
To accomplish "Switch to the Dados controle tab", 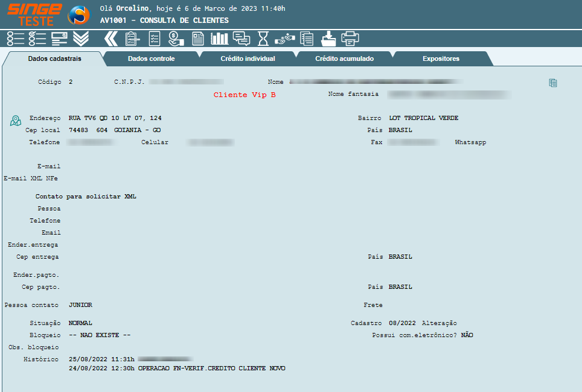I will click(x=151, y=59).
